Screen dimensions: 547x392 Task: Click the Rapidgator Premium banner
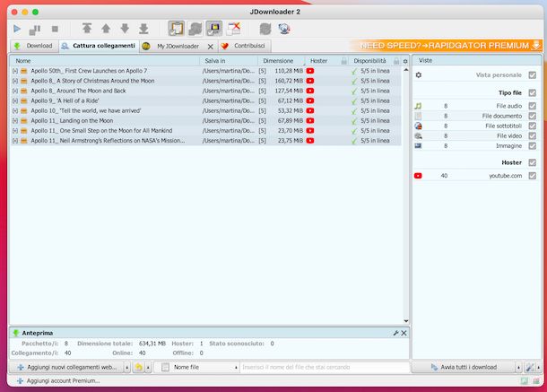447,46
